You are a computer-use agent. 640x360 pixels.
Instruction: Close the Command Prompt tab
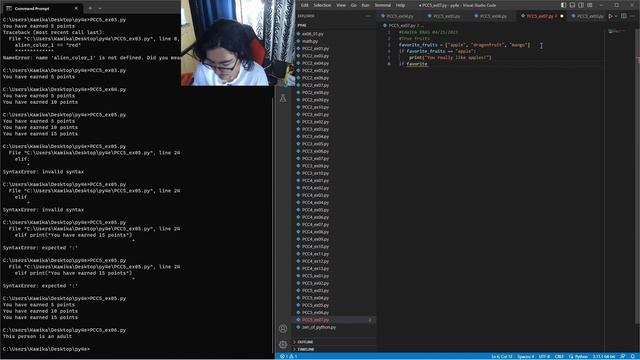click(76, 8)
